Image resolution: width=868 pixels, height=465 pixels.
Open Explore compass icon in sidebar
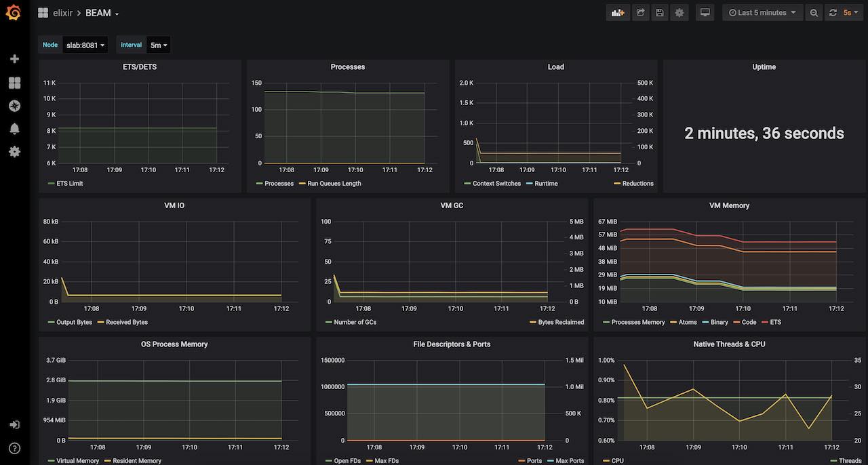14,106
